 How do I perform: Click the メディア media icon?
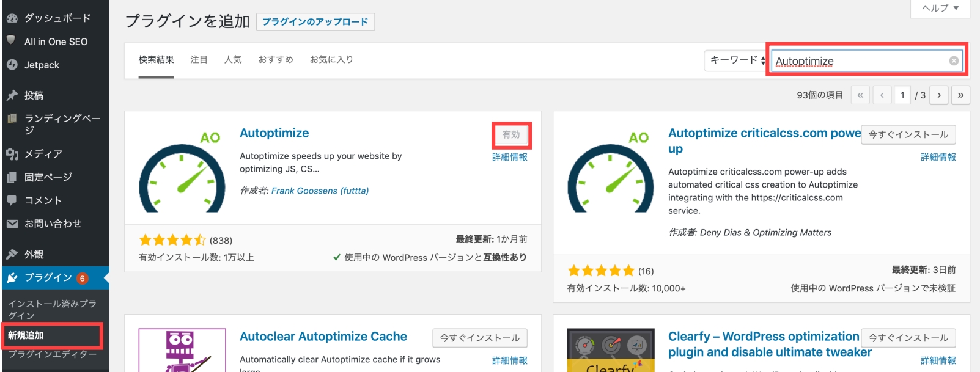[x=12, y=154]
